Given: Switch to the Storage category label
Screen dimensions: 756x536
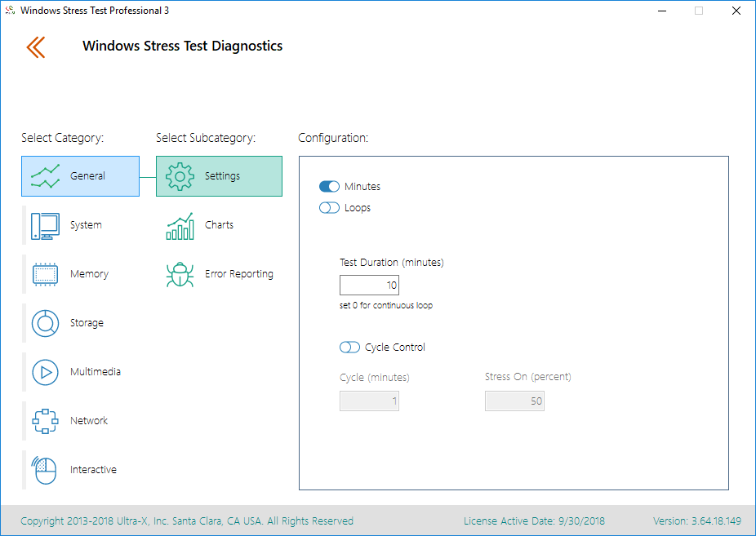Looking at the screenshot, I should point(87,323).
